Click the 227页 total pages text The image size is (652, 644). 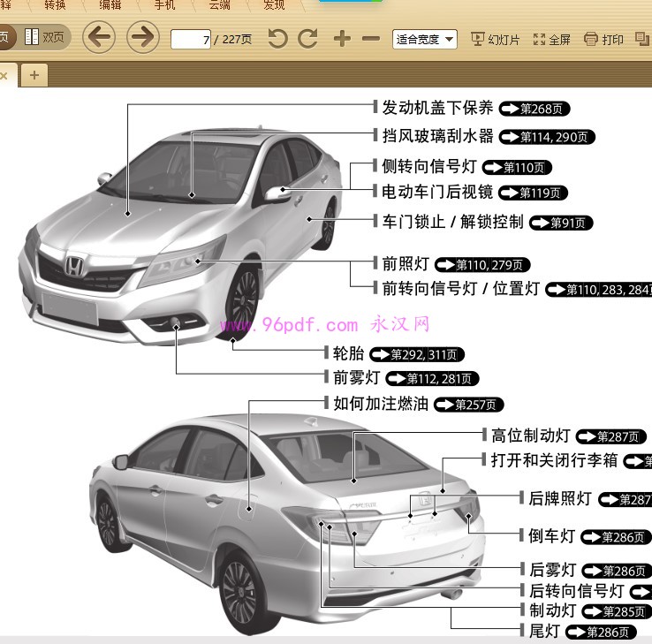(237, 40)
